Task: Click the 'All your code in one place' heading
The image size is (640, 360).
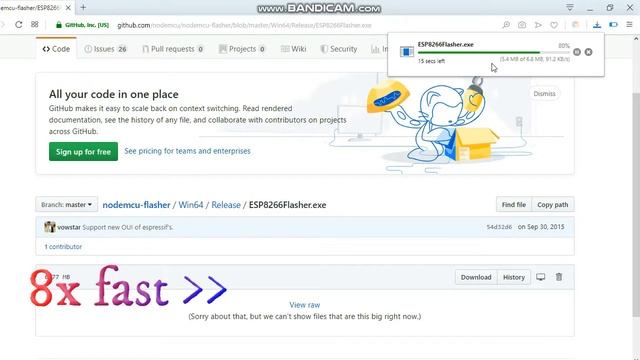Action: [114, 94]
